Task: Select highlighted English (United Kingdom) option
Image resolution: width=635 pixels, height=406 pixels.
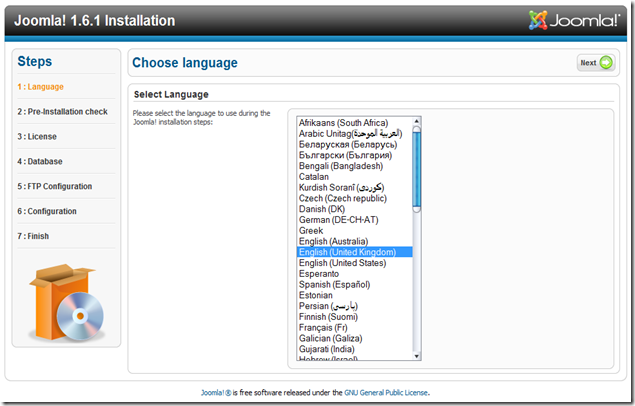Action: (355, 252)
